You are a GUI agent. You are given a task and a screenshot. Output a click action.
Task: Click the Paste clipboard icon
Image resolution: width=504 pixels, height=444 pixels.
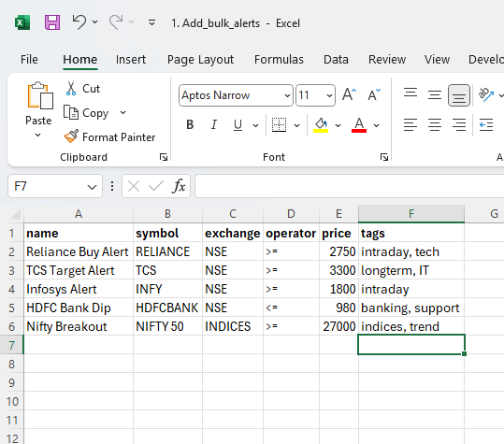(40, 95)
